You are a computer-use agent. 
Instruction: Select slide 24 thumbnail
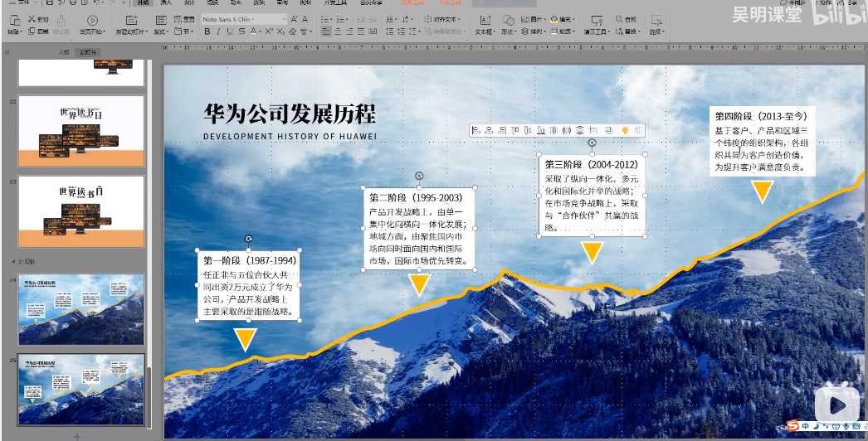[x=81, y=309]
